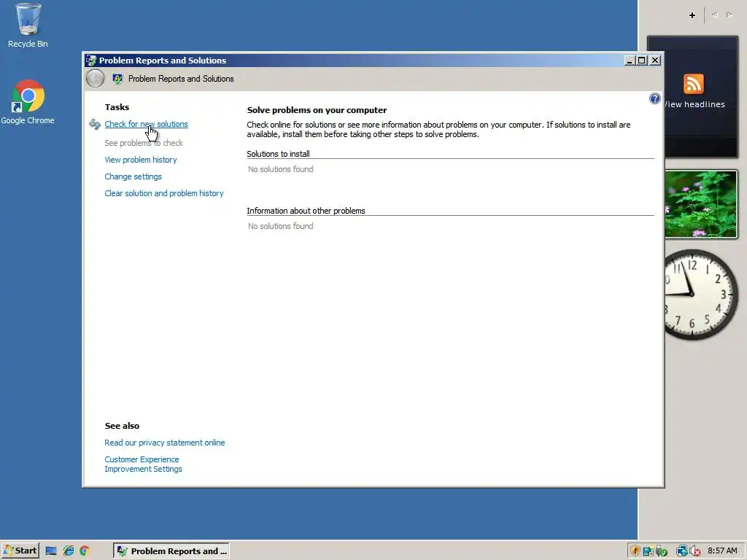Click View headlines text in the feed gadget
The height and width of the screenshot is (560, 747).
pos(694,104)
